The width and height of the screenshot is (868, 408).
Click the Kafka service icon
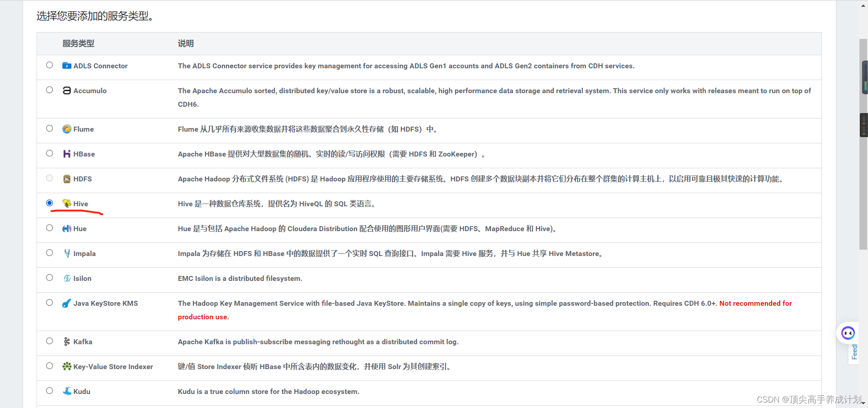tap(66, 342)
